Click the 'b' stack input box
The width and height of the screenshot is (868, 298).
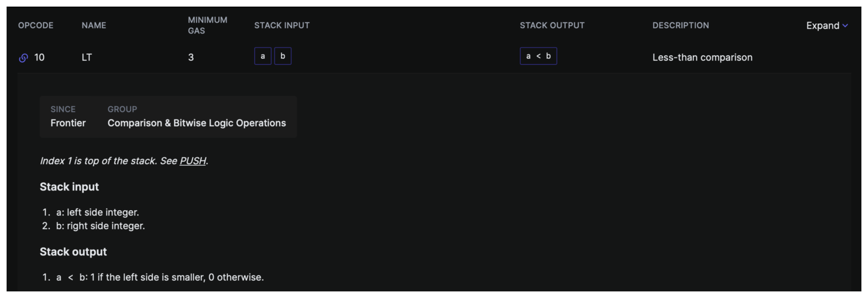click(x=283, y=56)
